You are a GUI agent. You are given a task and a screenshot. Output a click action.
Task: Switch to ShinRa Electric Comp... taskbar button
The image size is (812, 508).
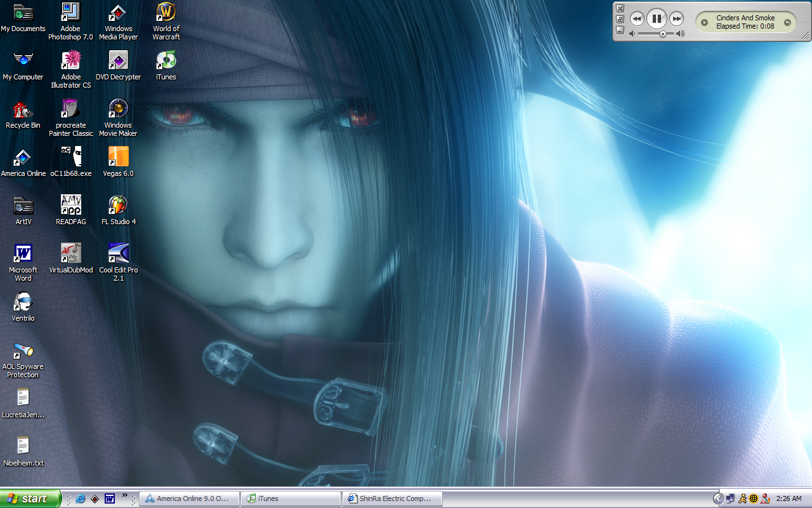click(392, 498)
